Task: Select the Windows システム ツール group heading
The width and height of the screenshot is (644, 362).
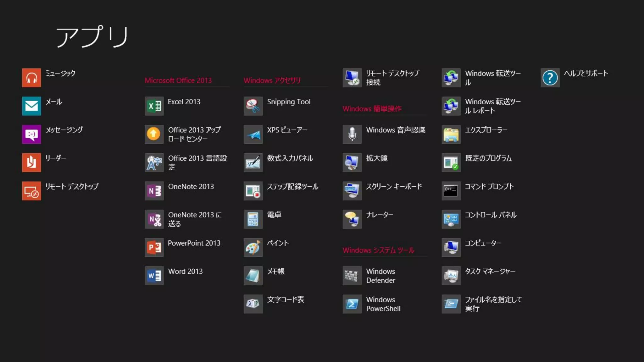Action: tap(379, 250)
